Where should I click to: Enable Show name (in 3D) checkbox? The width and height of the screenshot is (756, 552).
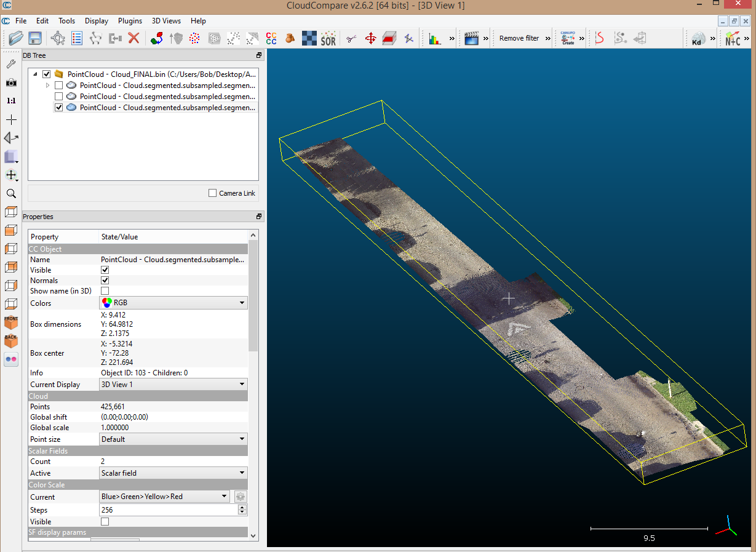(x=105, y=290)
